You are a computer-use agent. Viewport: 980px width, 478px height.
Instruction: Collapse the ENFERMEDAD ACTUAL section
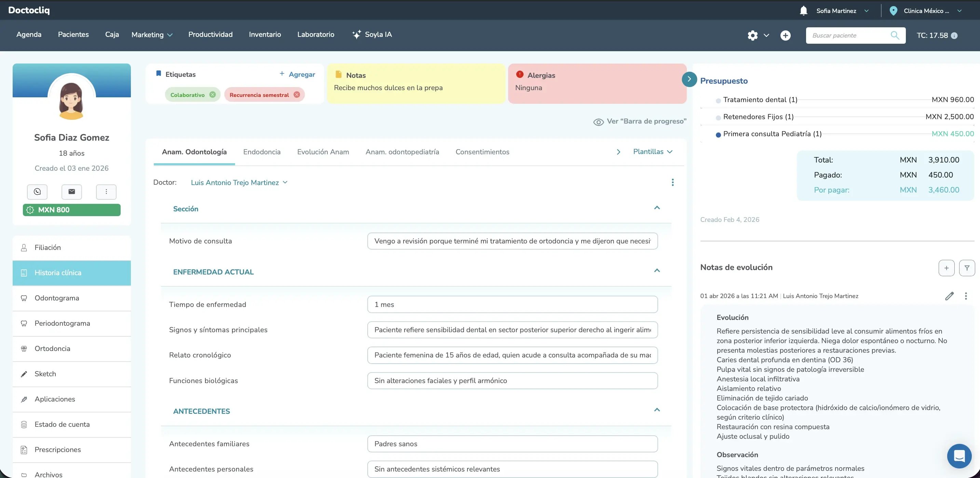point(657,270)
